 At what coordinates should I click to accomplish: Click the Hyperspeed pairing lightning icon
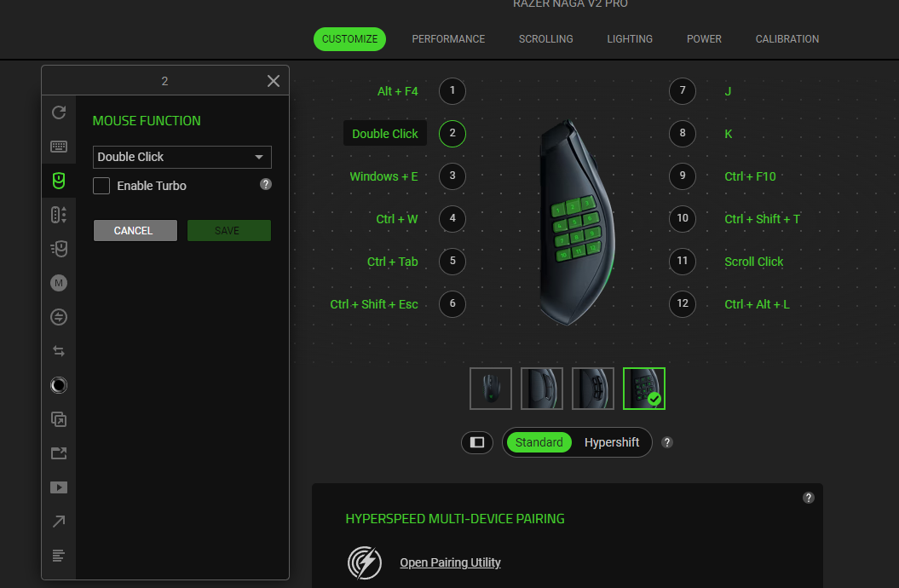point(365,562)
